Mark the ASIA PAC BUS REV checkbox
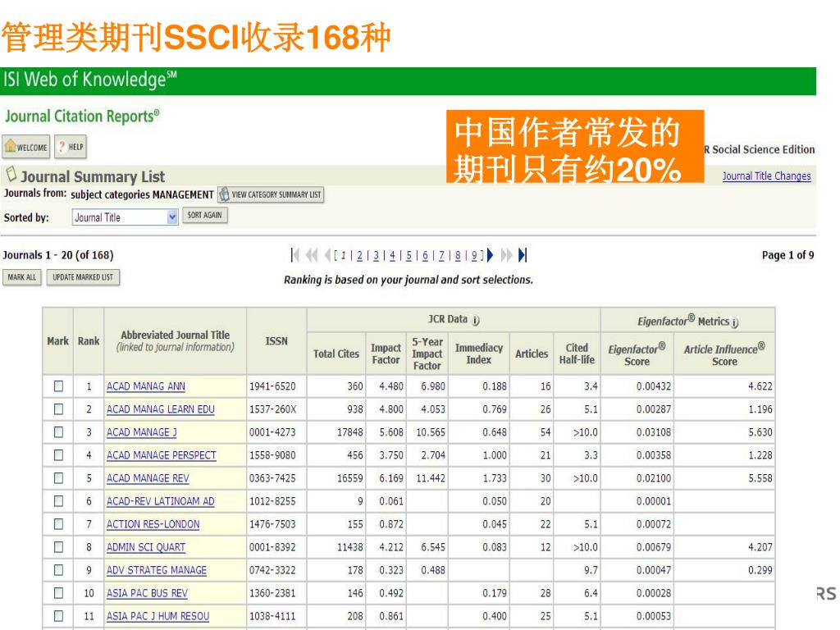Image resolution: width=840 pixels, height=630 pixels. [58, 593]
